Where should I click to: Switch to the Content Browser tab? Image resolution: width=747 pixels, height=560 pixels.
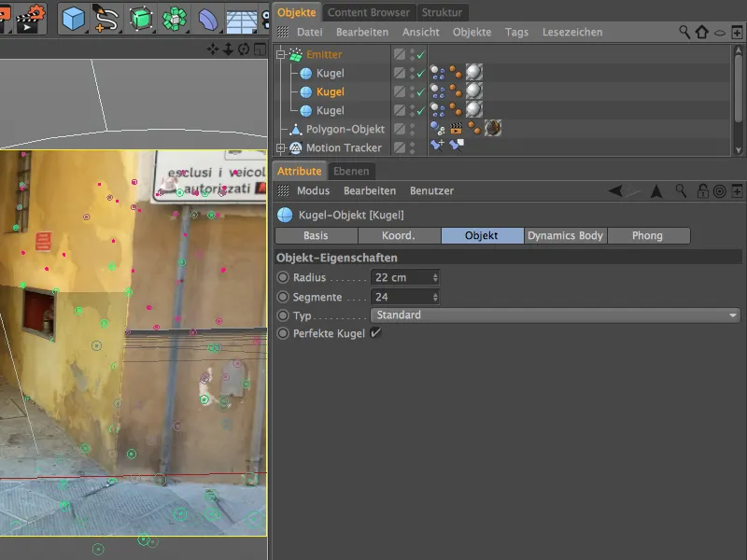click(368, 12)
